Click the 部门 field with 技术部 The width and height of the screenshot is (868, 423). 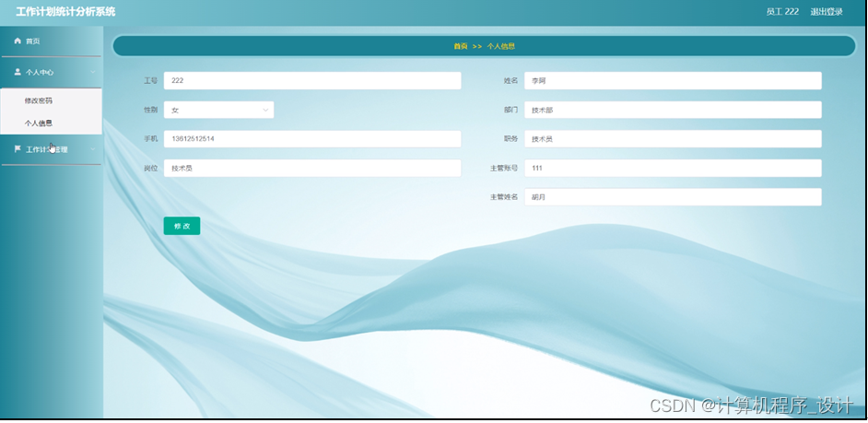click(673, 110)
